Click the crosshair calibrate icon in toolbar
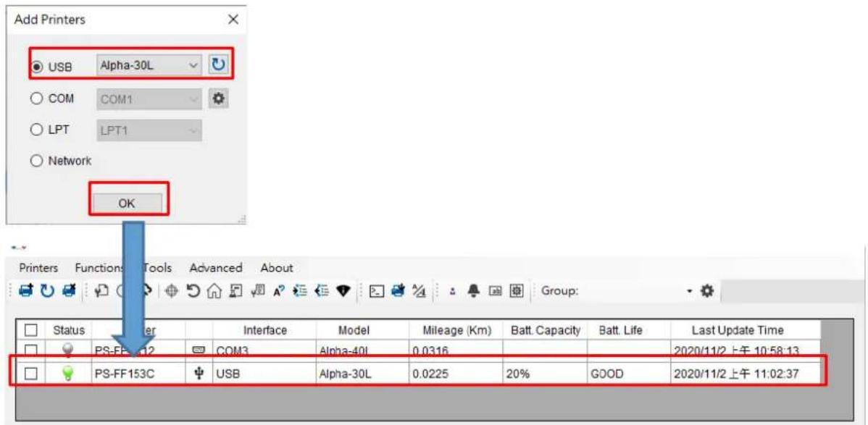Viewport: 868px width, 425px height. coord(171,290)
